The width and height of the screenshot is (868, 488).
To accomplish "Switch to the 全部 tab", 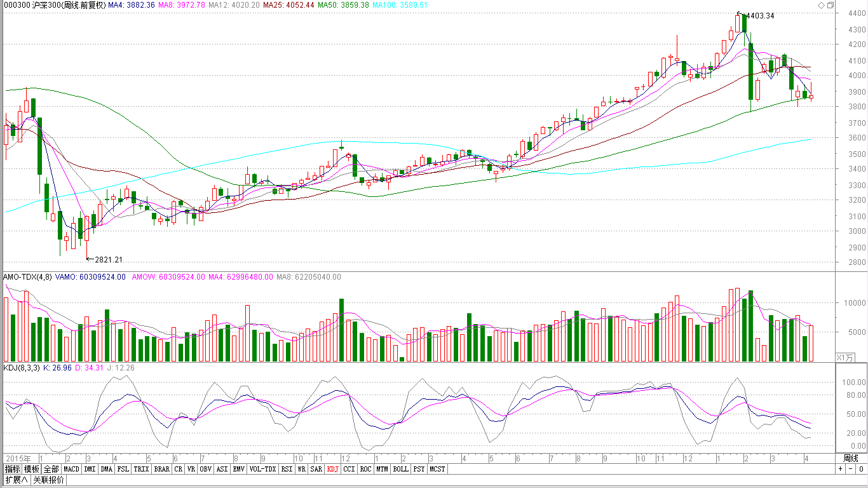I will [51, 469].
